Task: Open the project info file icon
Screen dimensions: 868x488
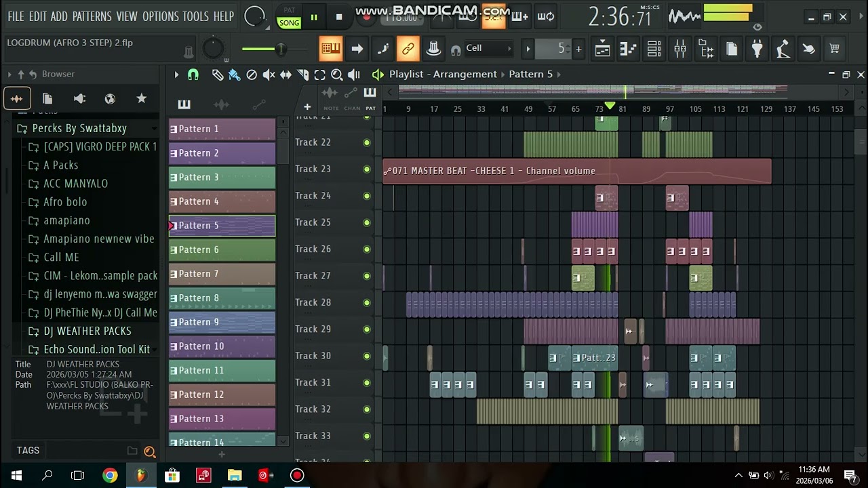Action: pyautogui.click(x=732, y=49)
